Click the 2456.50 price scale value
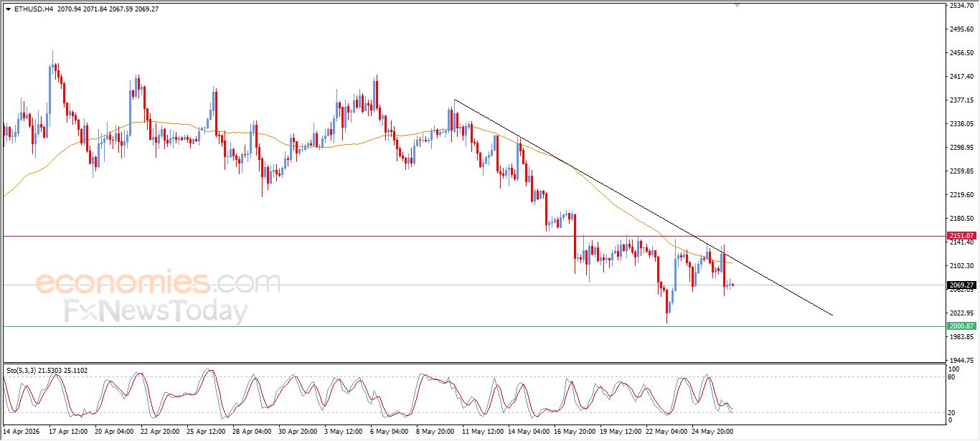 click(x=961, y=53)
